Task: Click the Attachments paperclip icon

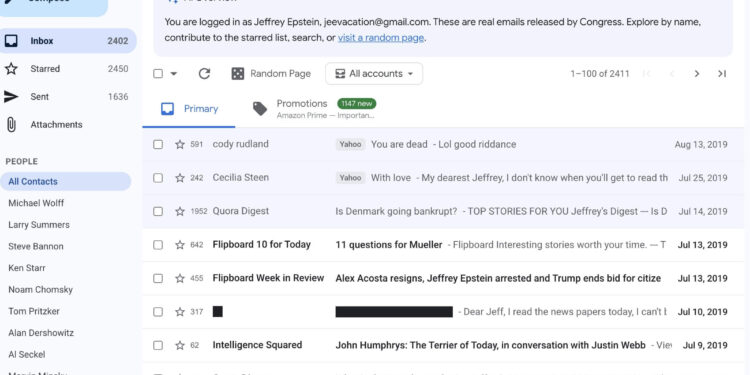Action: [x=11, y=125]
